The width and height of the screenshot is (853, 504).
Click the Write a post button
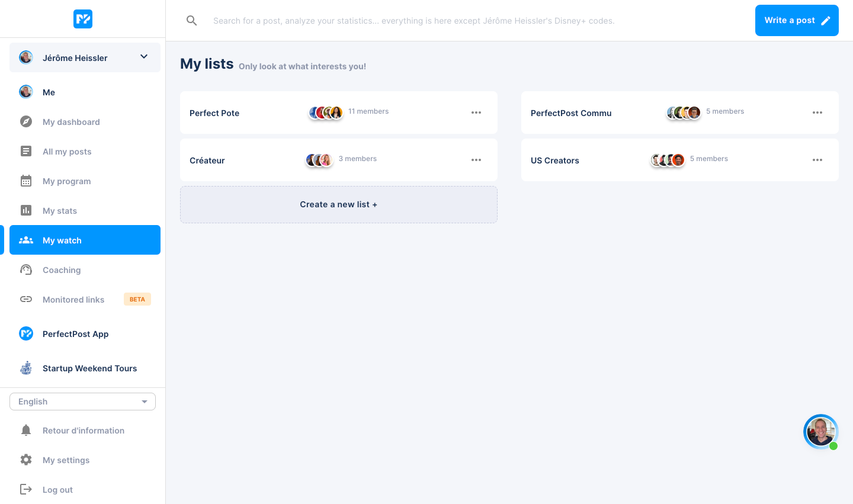pyautogui.click(x=797, y=20)
